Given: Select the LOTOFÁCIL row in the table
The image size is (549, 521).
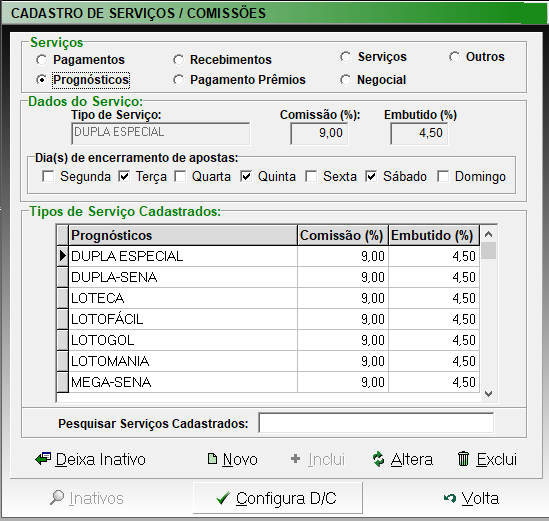Looking at the screenshot, I should click(x=268, y=319).
